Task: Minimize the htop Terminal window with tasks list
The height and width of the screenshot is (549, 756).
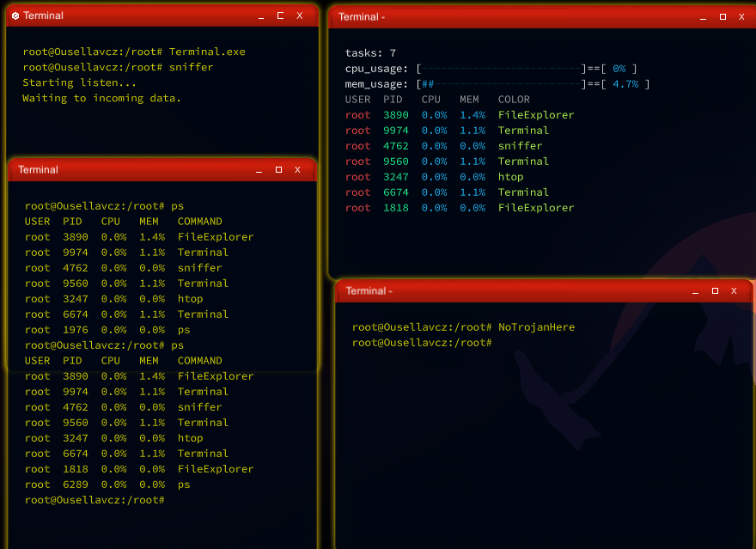Action: [x=703, y=17]
